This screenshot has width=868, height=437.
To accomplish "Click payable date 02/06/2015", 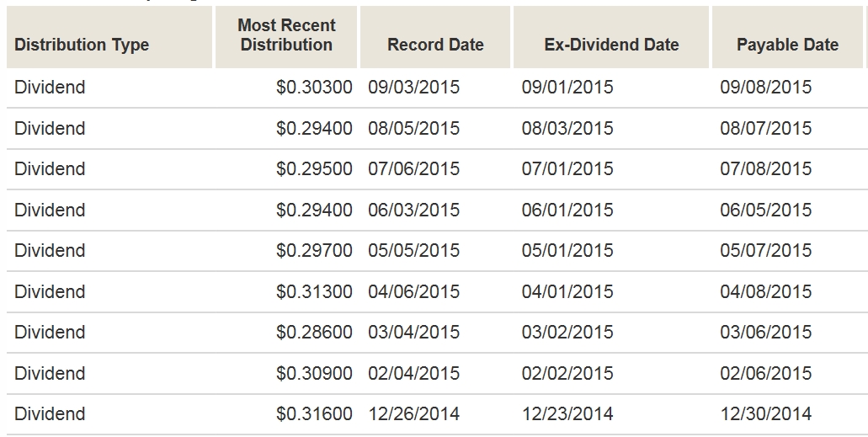I will pyautogui.click(x=765, y=374).
